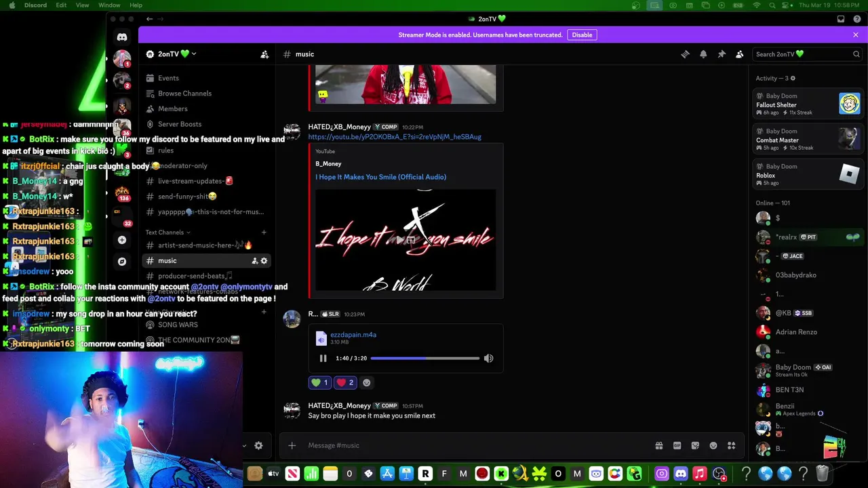Image resolution: width=868 pixels, height=488 pixels.
Task: Open I Hope It Makes You Smile link
Action: tap(380, 177)
